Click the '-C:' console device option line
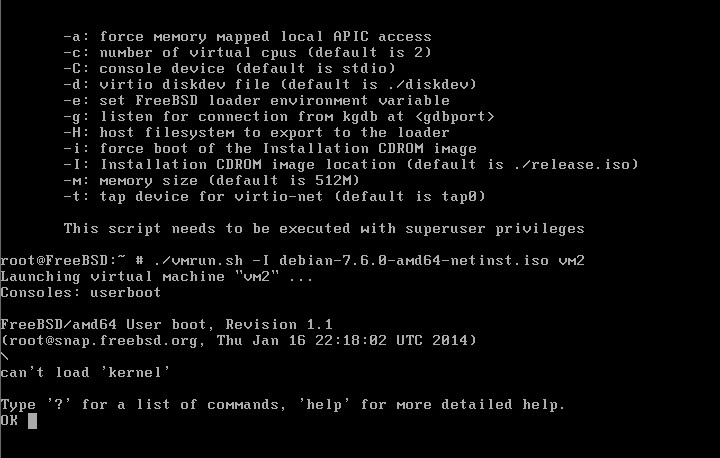Screen dimensions: 720x458 pyautogui.click(x=230, y=68)
